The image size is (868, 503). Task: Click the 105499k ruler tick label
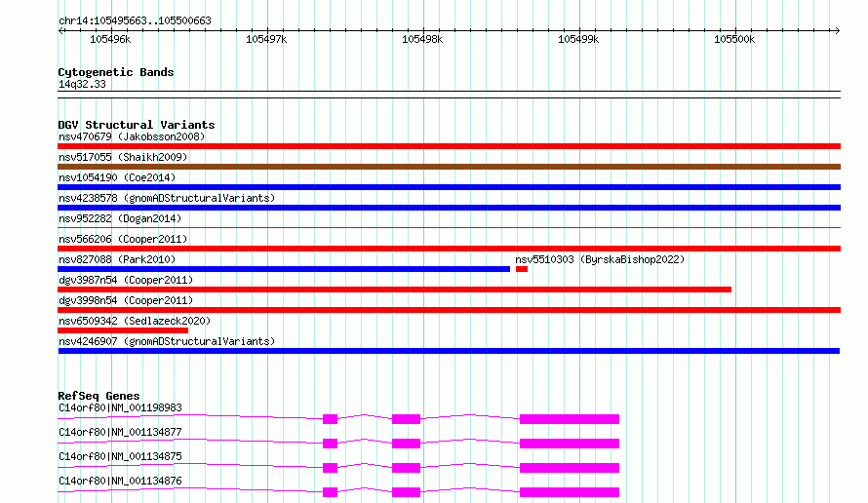click(x=578, y=39)
